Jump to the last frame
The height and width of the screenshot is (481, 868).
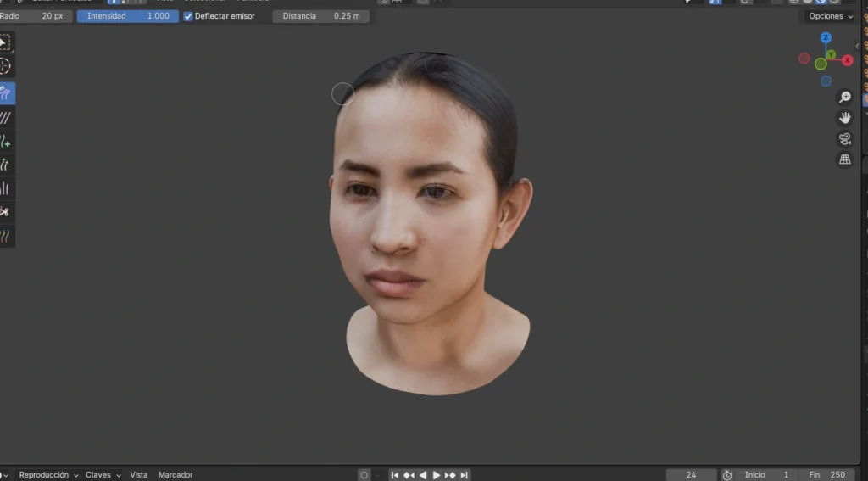464,475
